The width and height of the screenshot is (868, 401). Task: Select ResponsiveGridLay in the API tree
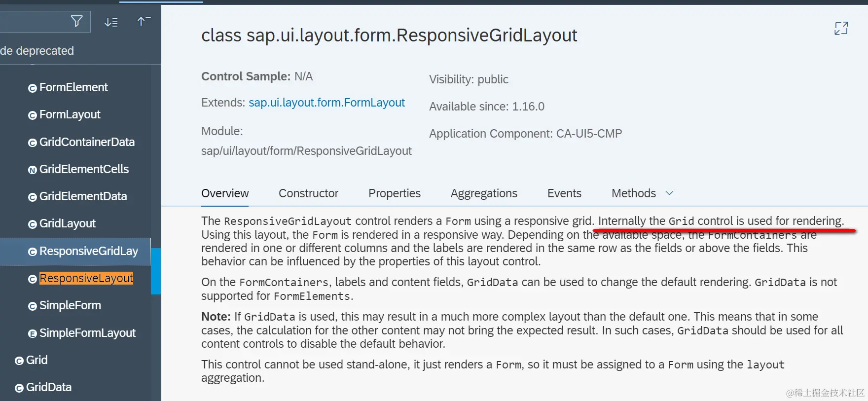coord(89,251)
